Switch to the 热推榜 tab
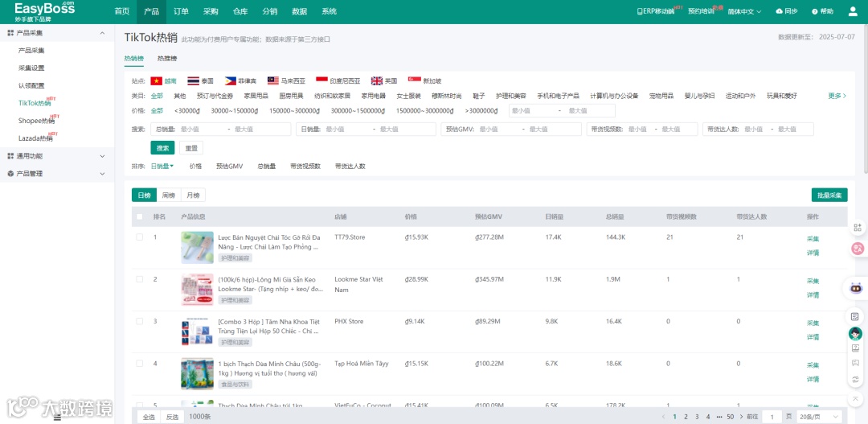Screen dimensions: 868x424 [167, 58]
